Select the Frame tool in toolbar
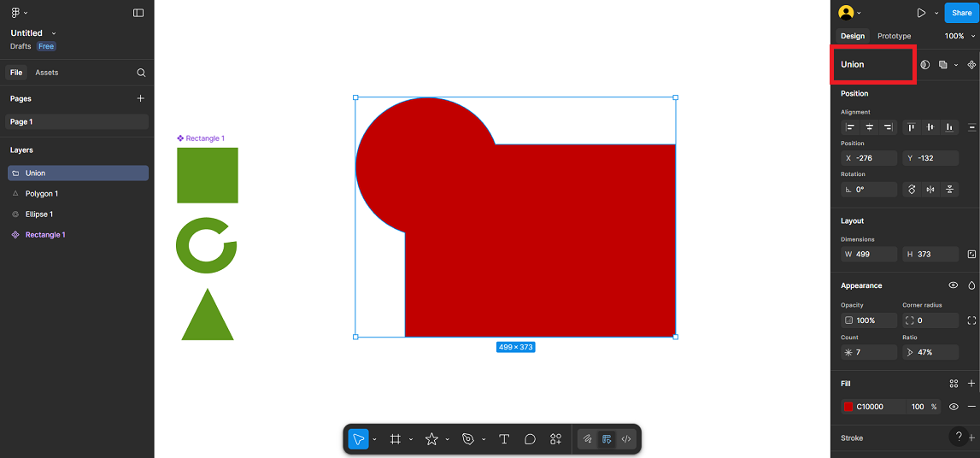980x458 pixels. [x=395, y=439]
